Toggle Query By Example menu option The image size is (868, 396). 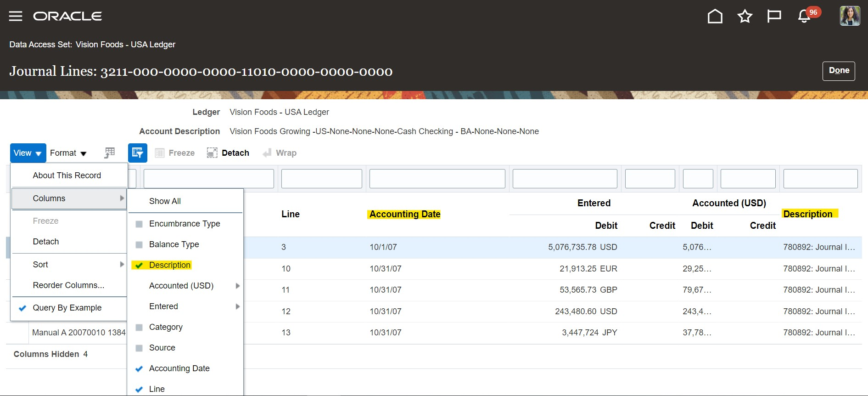click(69, 308)
